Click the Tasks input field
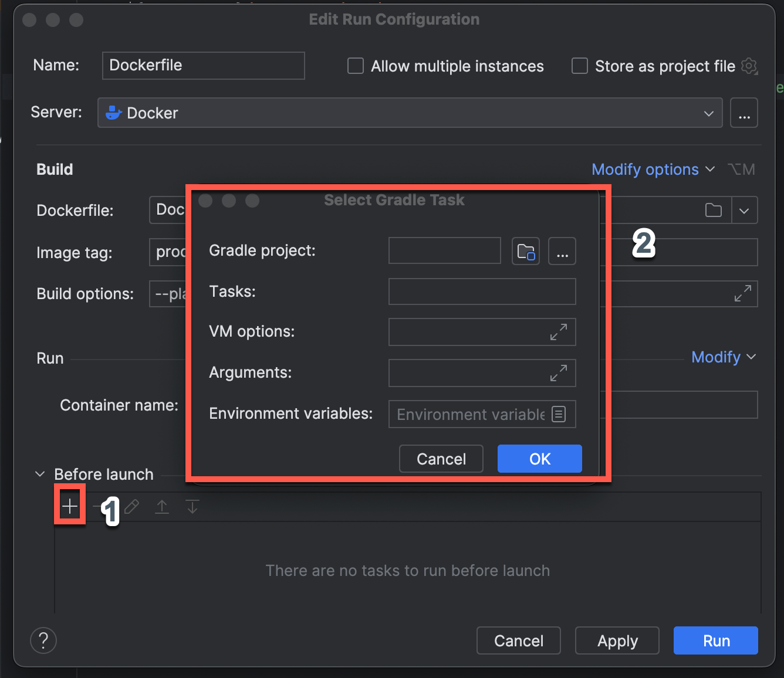784x678 pixels. pos(482,291)
